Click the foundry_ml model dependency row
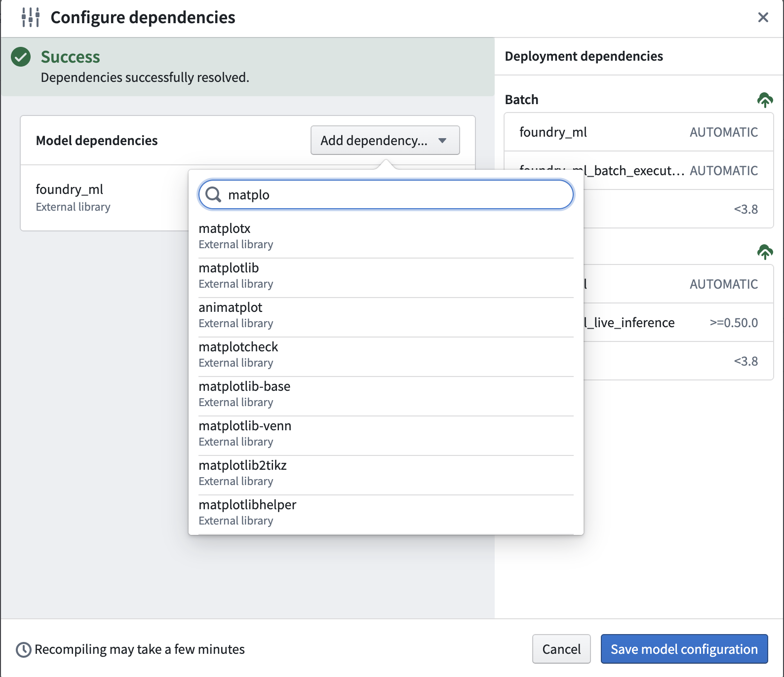The width and height of the screenshot is (784, 677). click(x=105, y=197)
